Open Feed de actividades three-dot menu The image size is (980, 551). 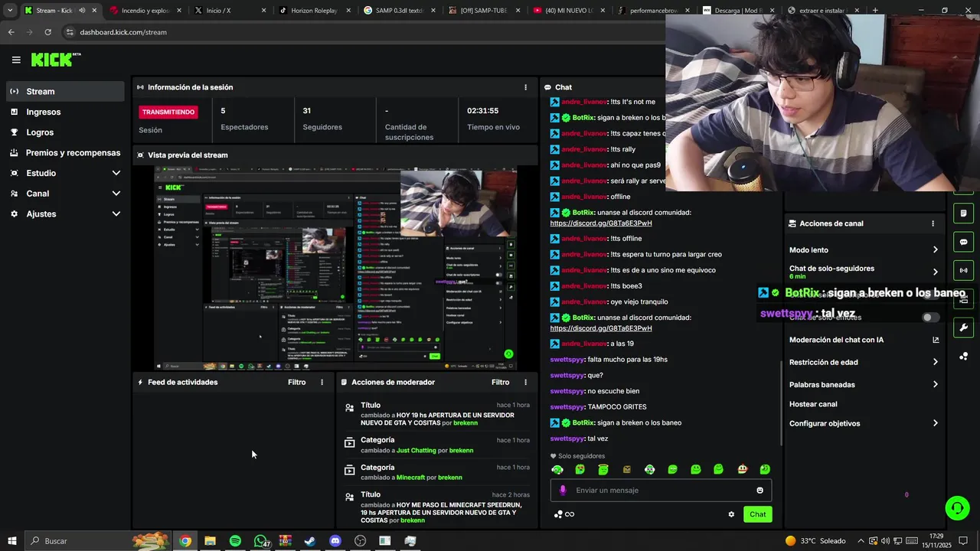click(x=322, y=382)
